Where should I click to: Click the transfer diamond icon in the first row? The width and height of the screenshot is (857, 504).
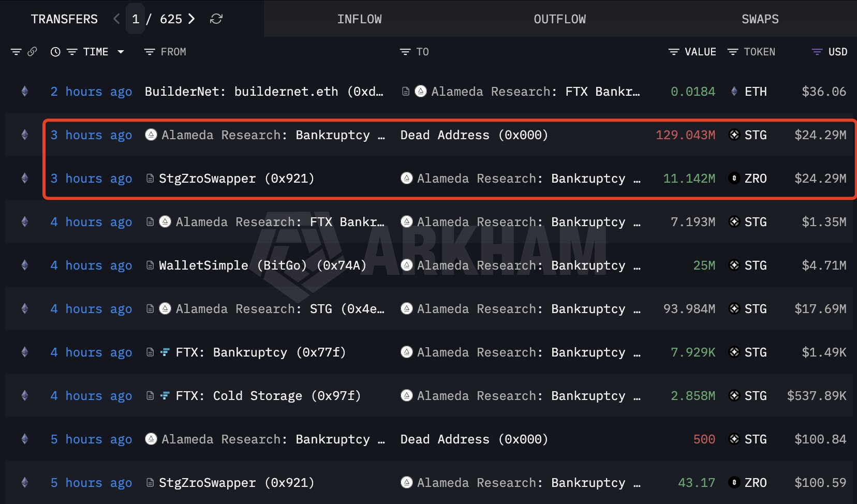coord(24,91)
